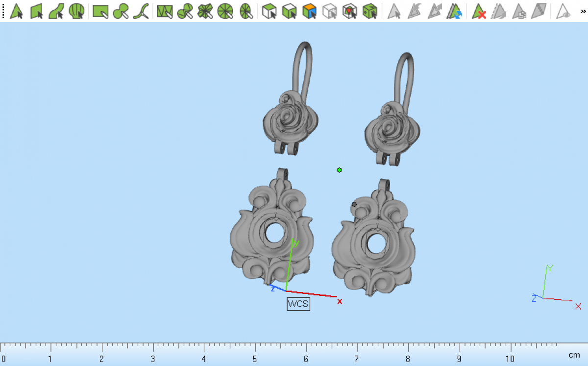Delete marked triangles using the red X icon

tap(479, 11)
